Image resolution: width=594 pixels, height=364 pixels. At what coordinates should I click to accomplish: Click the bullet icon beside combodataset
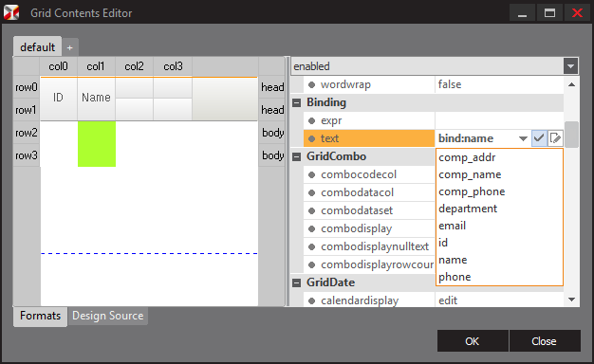(x=312, y=210)
